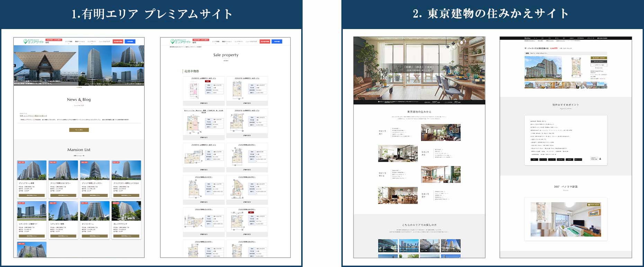The height and width of the screenshot is (267, 644).
Task: Click the previous-slide arrow on the Ariake hero carousel
Action: coord(15,65)
